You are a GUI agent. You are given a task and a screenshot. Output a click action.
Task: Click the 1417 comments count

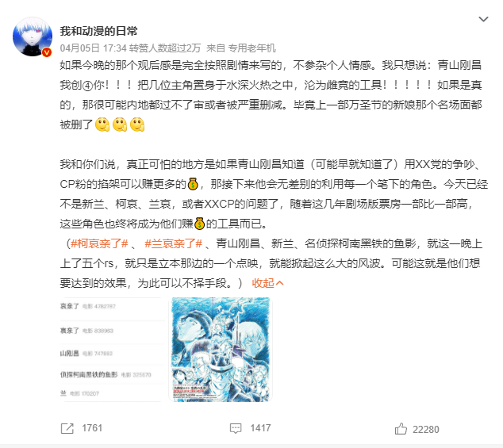(260, 428)
